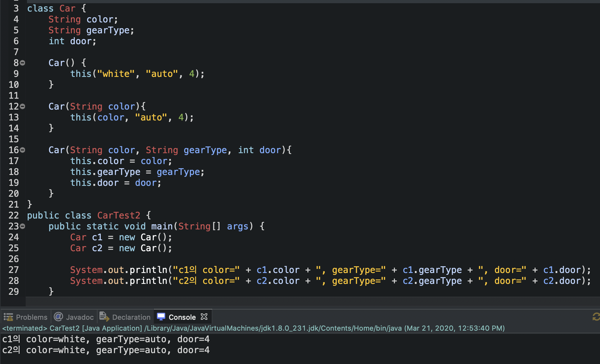Click the Declaration tab document icon

pos(104,317)
